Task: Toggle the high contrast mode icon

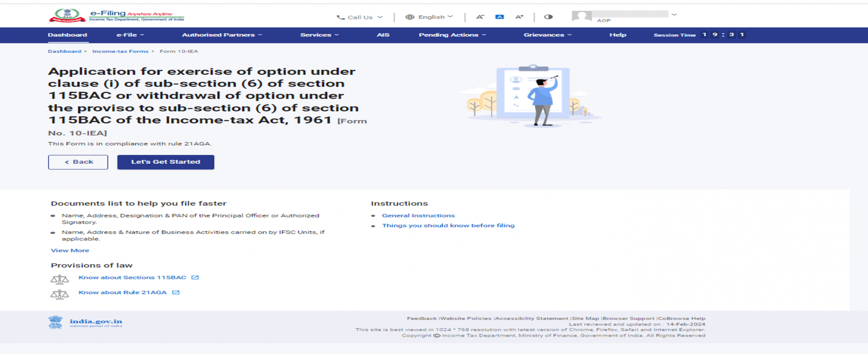Action: pyautogui.click(x=548, y=17)
